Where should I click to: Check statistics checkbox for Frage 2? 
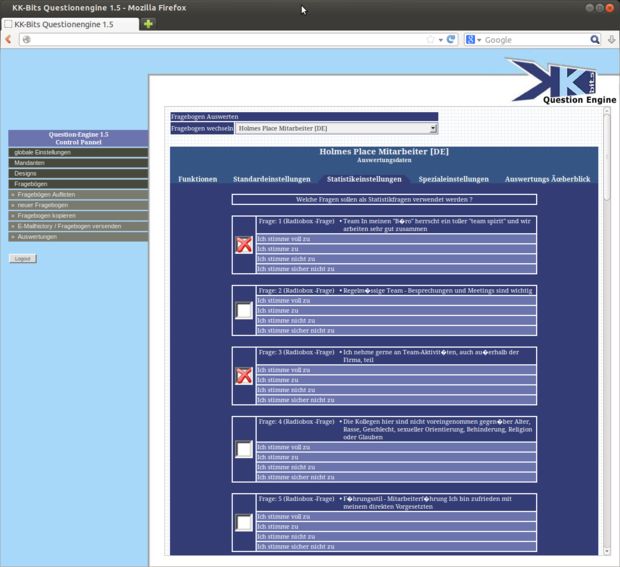pyautogui.click(x=244, y=310)
